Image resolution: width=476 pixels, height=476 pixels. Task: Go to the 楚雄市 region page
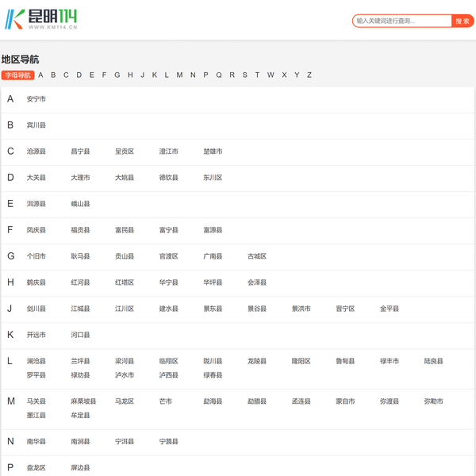pos(213,152)
